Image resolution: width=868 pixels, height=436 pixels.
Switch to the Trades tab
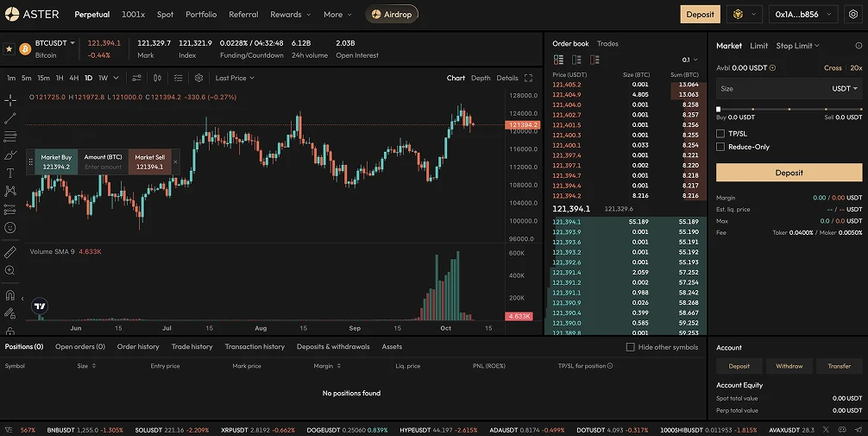[x=607, y=44]
